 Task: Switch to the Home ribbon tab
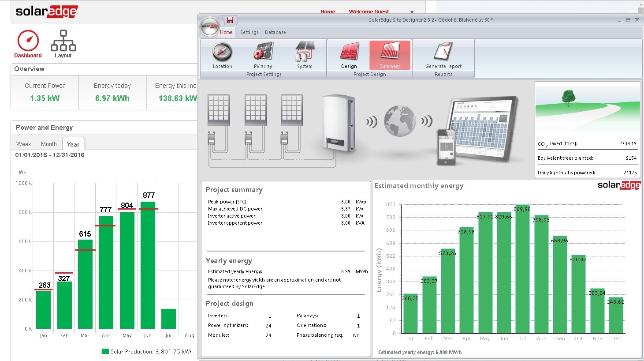coord(226,32)
